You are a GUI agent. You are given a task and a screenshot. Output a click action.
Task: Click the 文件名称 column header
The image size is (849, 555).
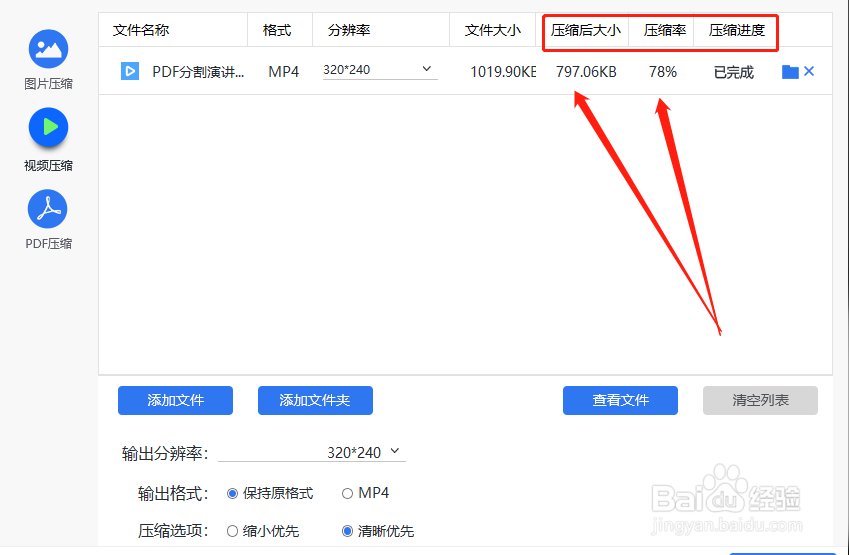[x=141, y=30]
